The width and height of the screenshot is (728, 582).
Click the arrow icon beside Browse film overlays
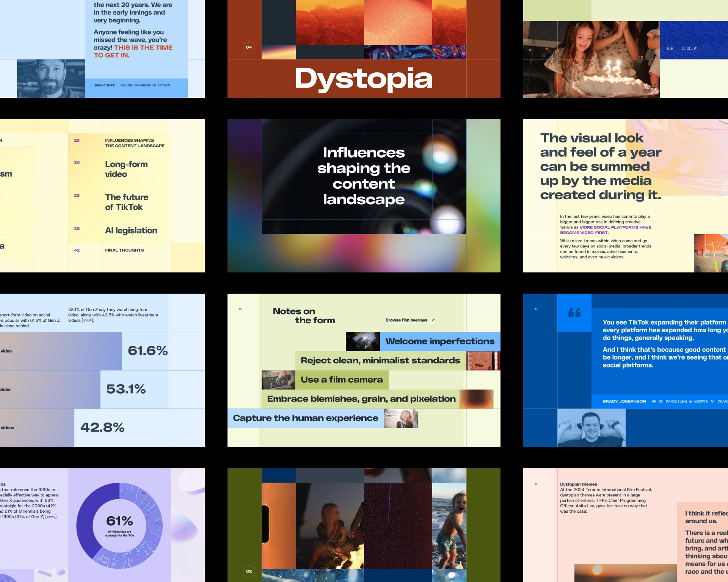(x=433, y=320)
